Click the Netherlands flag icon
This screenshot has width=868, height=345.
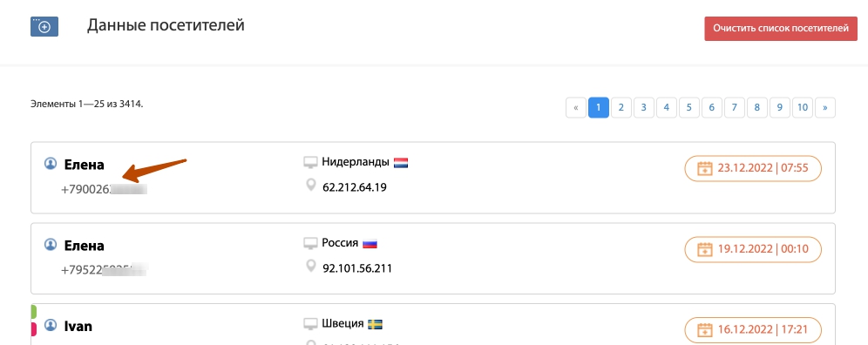(x=401, y=163)
